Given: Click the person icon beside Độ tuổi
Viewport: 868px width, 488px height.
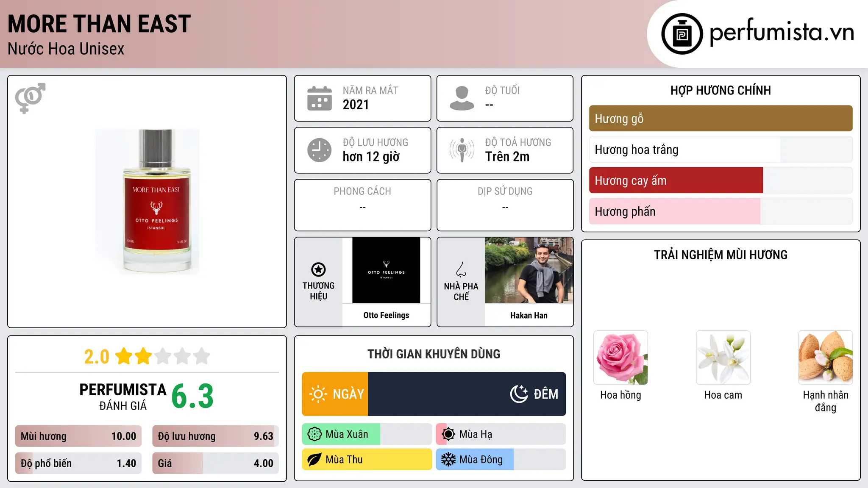Looking at the screenshot, I should (x=462, y=98).
